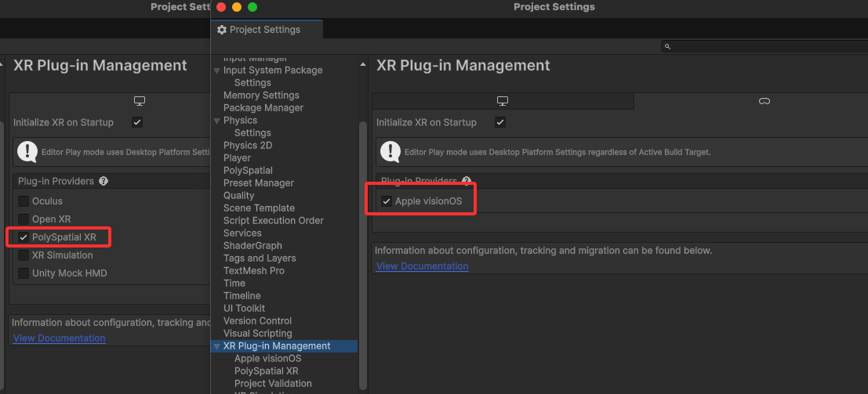Toggle the Open XR plug-in provider checkbox

click(x=24, y=219)
